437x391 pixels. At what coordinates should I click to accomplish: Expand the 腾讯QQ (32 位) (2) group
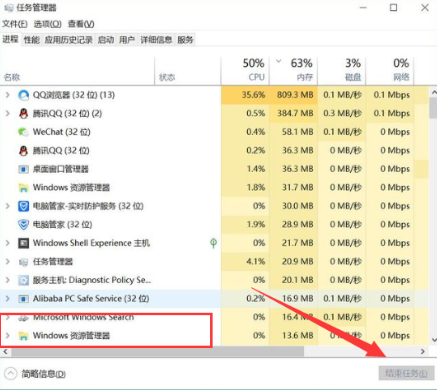point(7,114)
